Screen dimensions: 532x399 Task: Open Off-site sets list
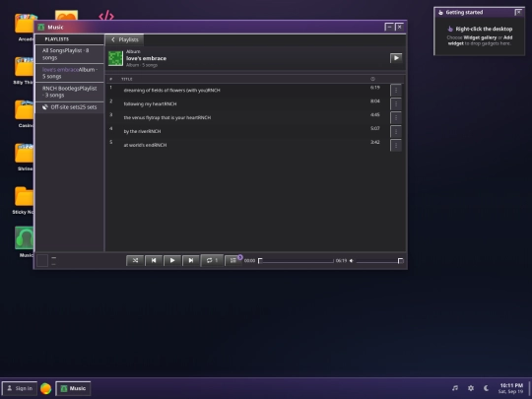[x=70, y=107]
